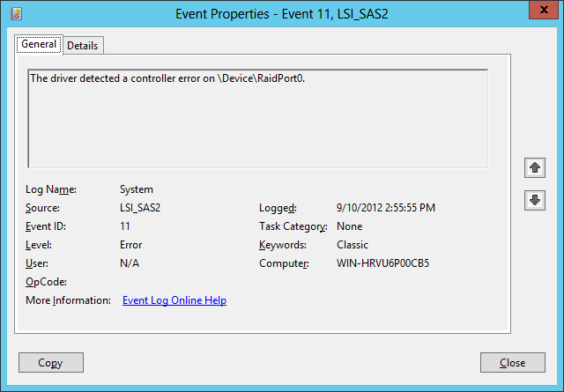Click the Log Name value System
Image resolution: width=564 pixels, height=392 pixels.
tap(137, 189)
